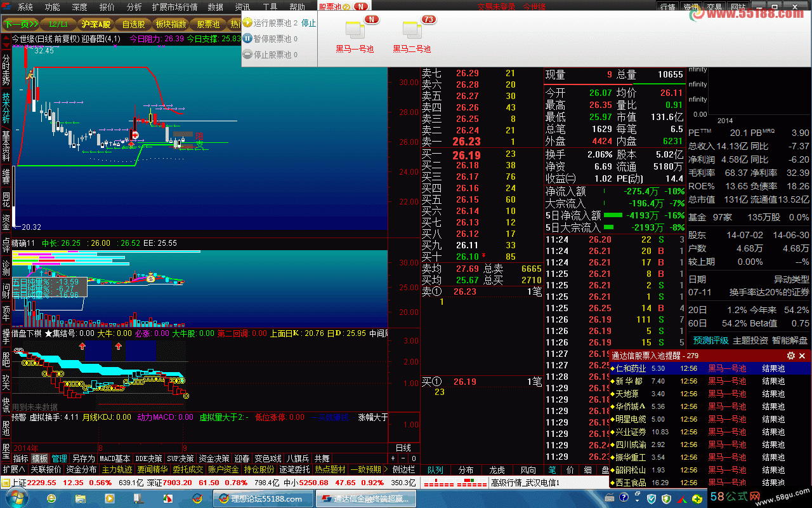The width and height of the screenshot is (812, 508).
Task: Click the Windows Start button
Action: [16, 498]
